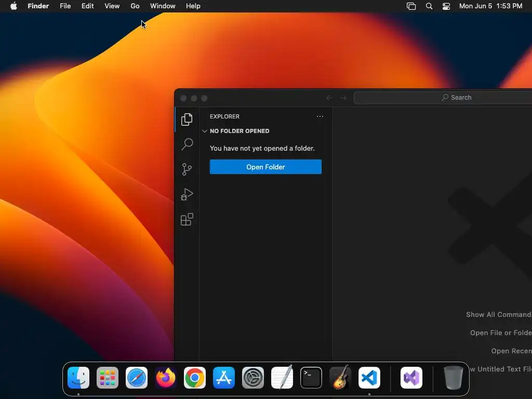Launch GarageBand from the Dock
The width and height of the screenshot is (532, 399).
pyautogui.click(x=340, y=378)
